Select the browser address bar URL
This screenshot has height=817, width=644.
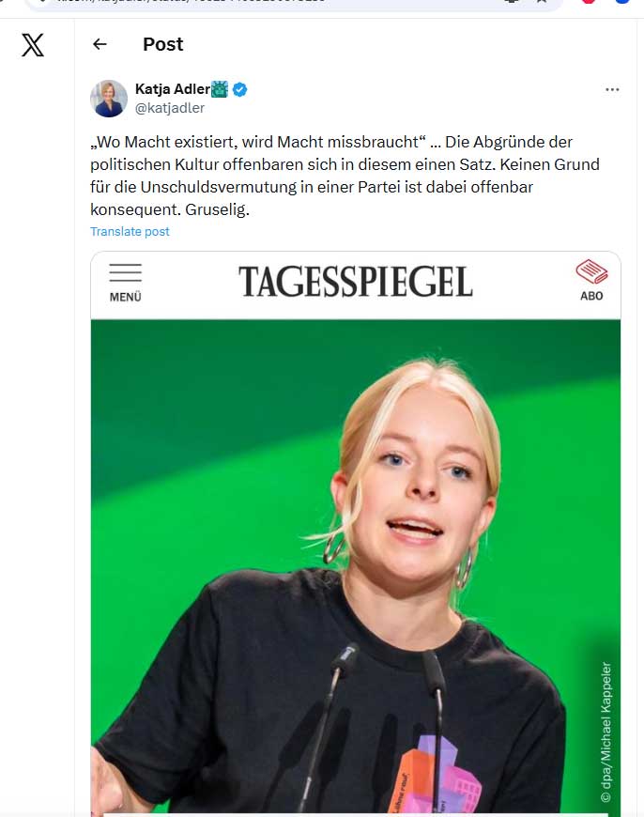pos(192,2)
